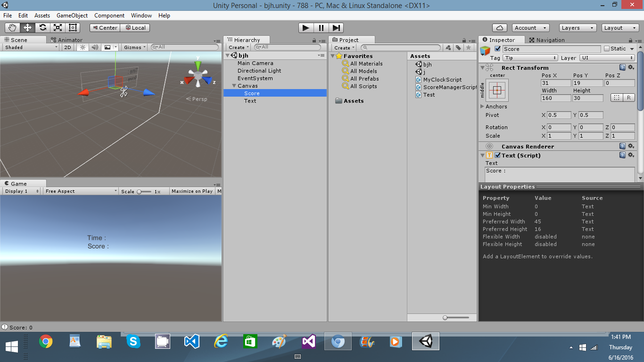
Task: Select the Hand tool in the toolbar
Action: 13,28
